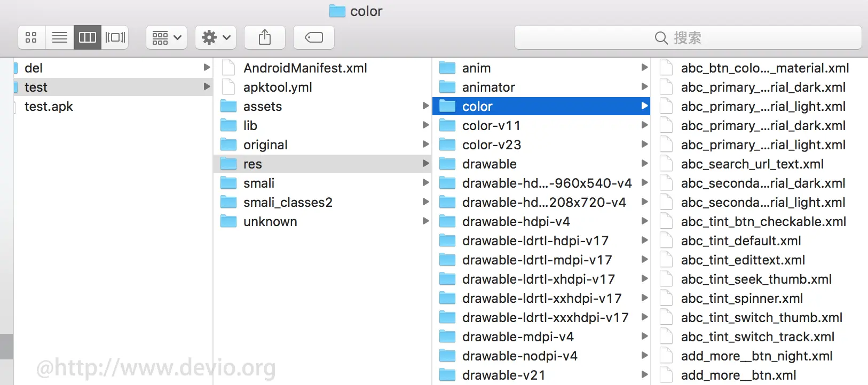
Task: Click the drawable-hdpi-v4 folder icon
Action: pos(447,221)
